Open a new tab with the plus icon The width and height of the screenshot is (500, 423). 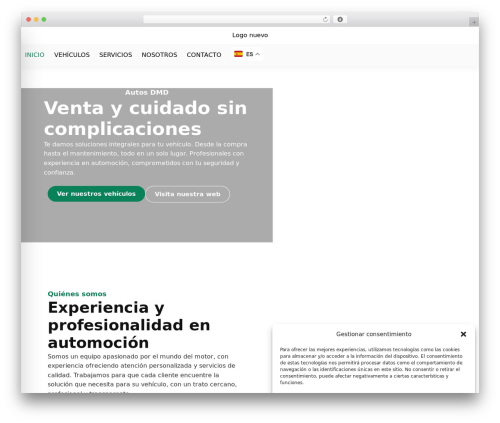point(474,22)
